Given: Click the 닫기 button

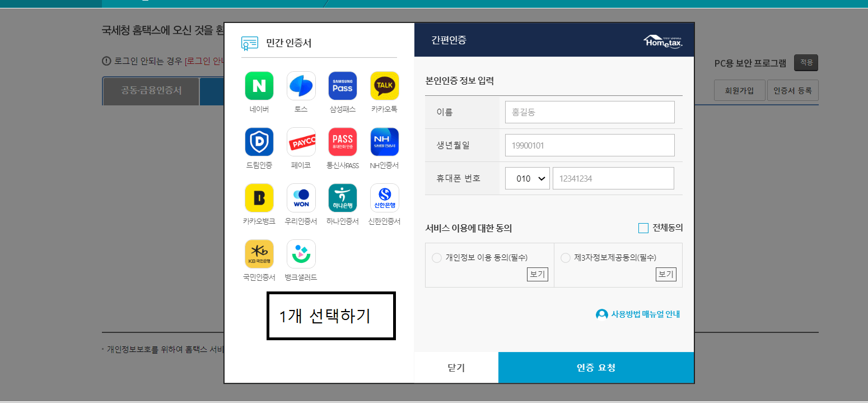Looking at the screenshot, I should [x=456, y=368].
